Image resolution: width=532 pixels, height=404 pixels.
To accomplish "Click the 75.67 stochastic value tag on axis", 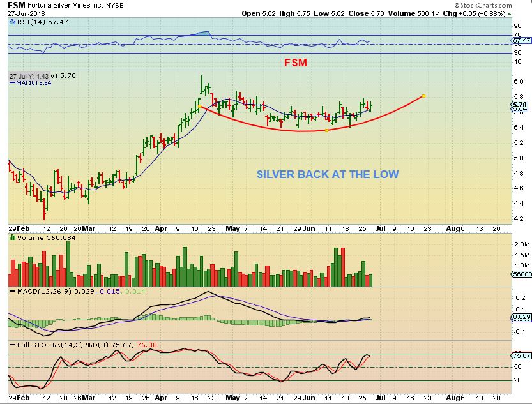I will [521, 356].
